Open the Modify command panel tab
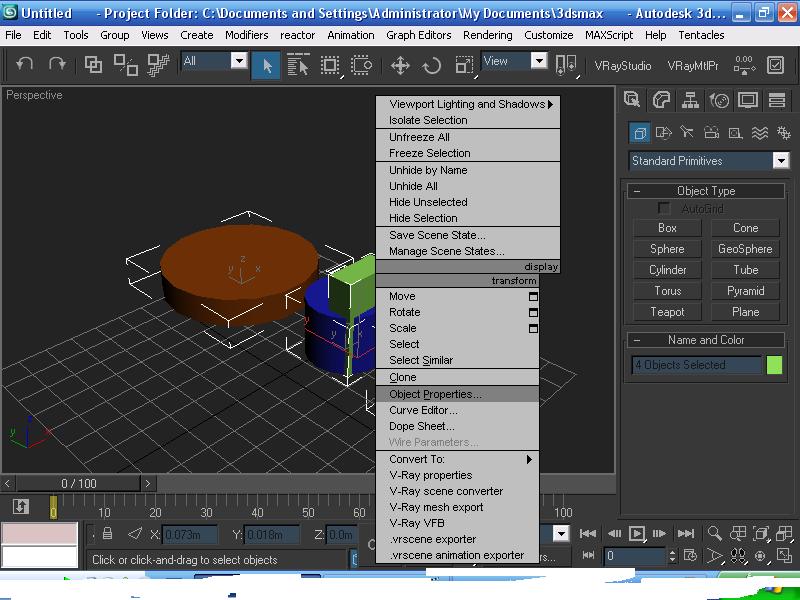This screenshot has height=600, width=800. point(661,100)
